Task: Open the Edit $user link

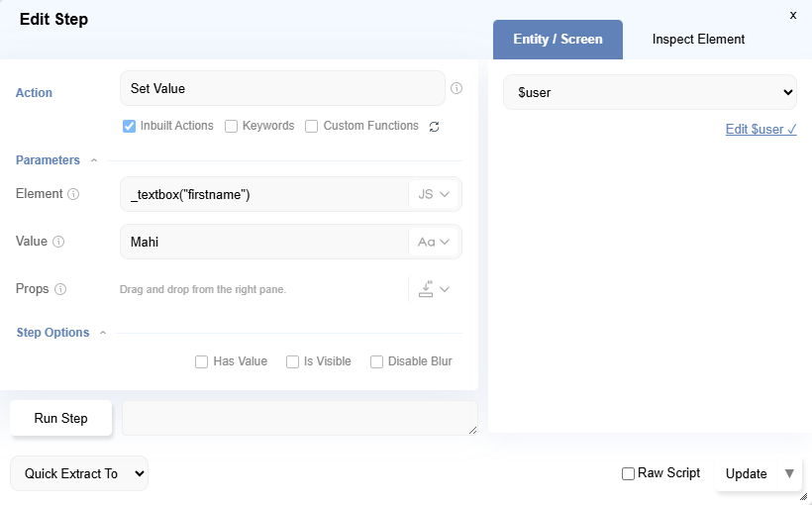Action: click(x=761, y=130)
